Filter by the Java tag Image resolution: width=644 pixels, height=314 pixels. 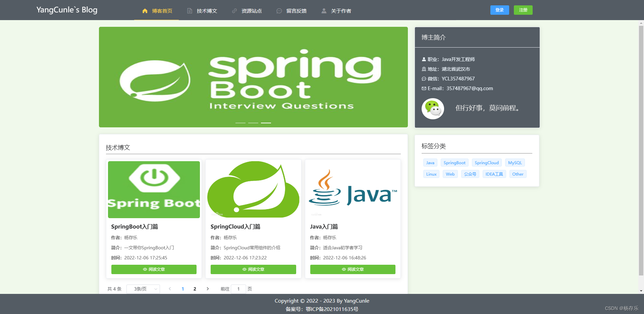coord(430,163)
